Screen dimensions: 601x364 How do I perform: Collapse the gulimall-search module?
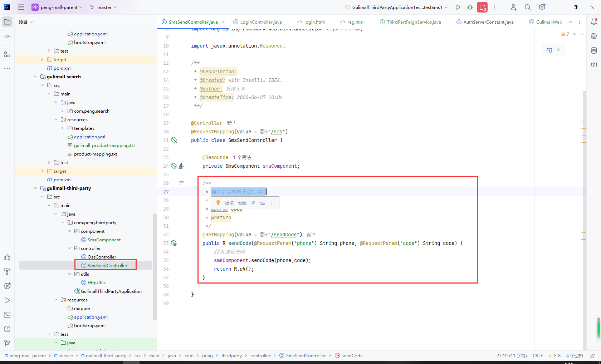coord(35,77)
